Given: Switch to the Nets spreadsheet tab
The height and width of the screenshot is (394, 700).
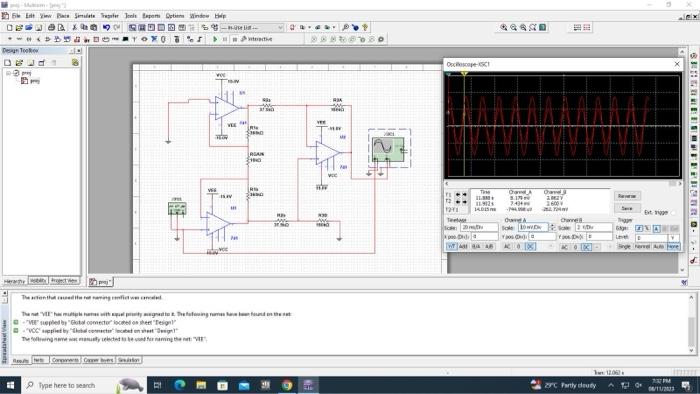Looking at the screenshot, I should click(x=39, y=360).
